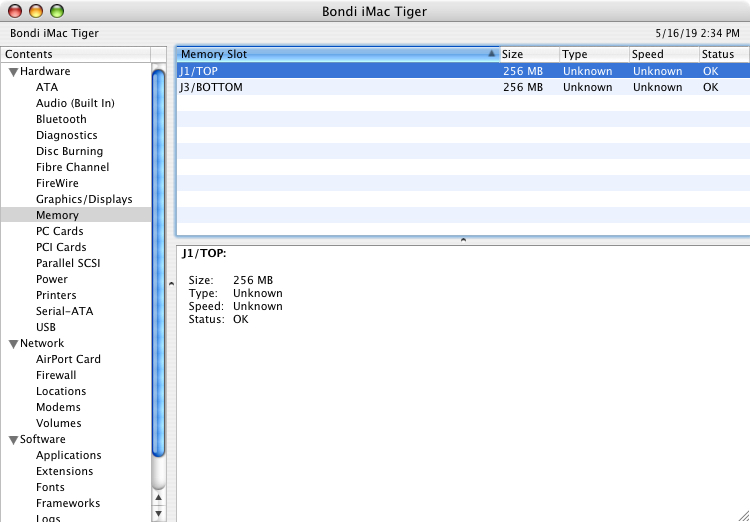Click the yellow minimize window button

[36, 11]
